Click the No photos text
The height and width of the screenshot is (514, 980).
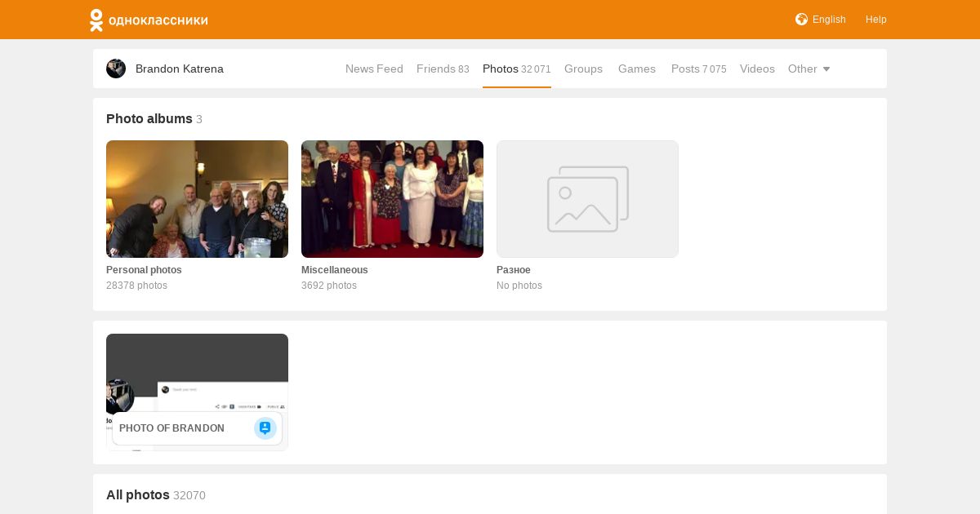[519, 286]
